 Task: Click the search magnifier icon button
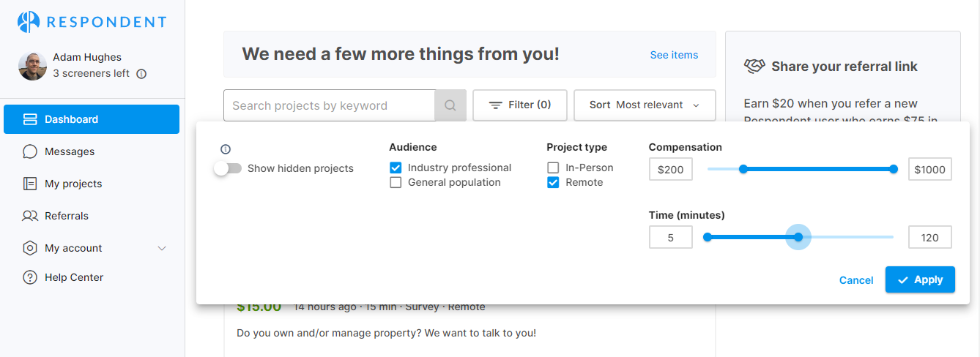(x=450, y=105)
